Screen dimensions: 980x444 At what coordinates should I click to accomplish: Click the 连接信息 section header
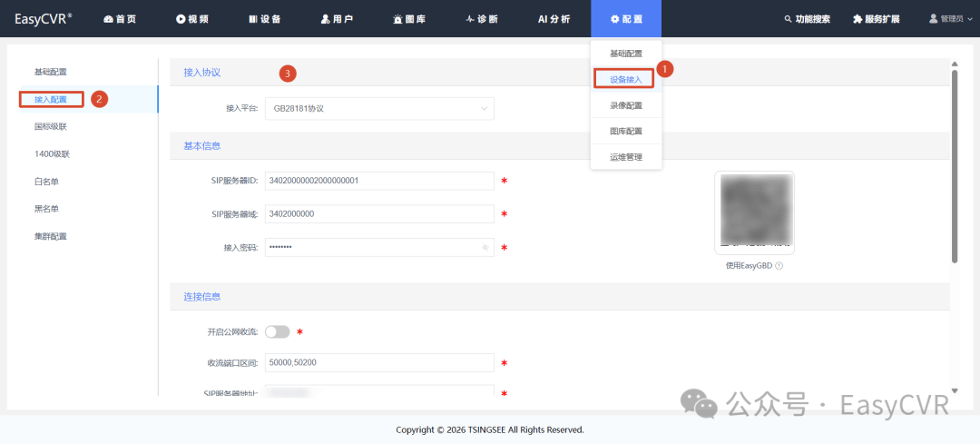tap(201, 296)
